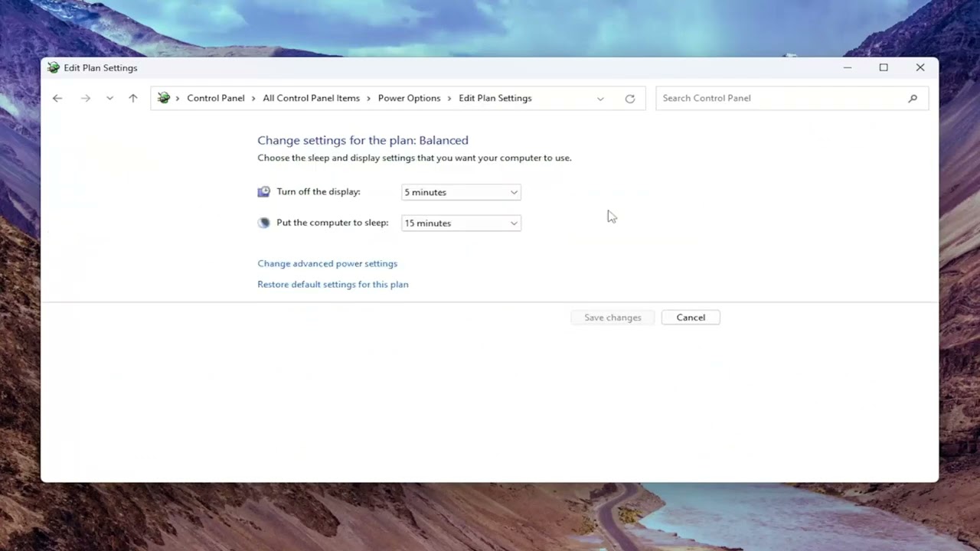Open Change advanced power settings

(x=328, y=263)
